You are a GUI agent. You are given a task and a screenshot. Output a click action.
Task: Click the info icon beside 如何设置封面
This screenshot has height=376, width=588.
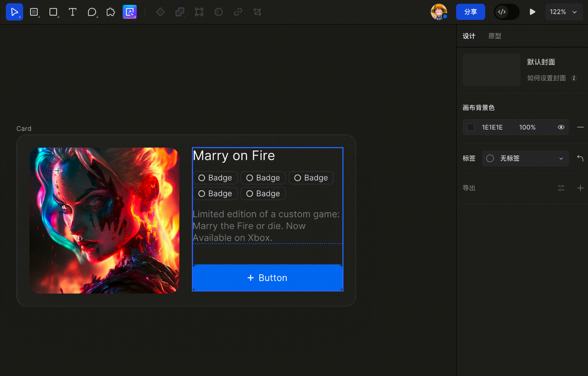[574, 78]
